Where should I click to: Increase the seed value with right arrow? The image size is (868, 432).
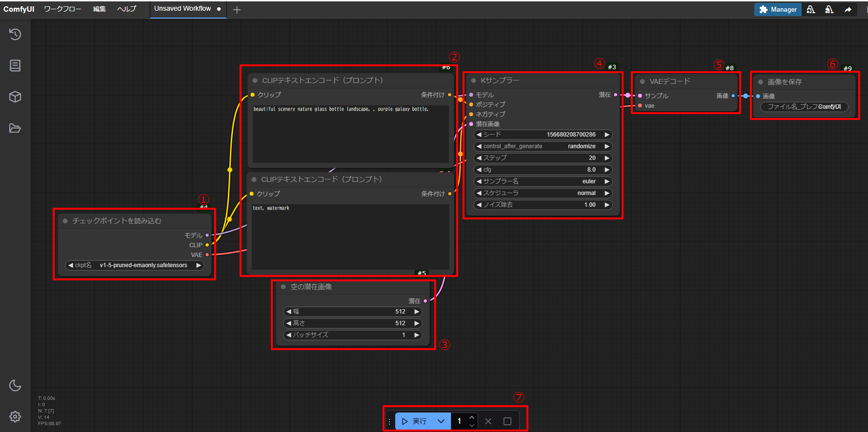coord(607,135)
